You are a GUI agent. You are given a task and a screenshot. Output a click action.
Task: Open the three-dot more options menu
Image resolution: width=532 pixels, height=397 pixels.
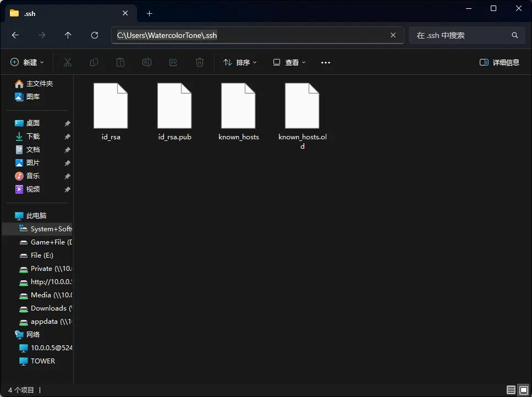(x=326, y=62)
